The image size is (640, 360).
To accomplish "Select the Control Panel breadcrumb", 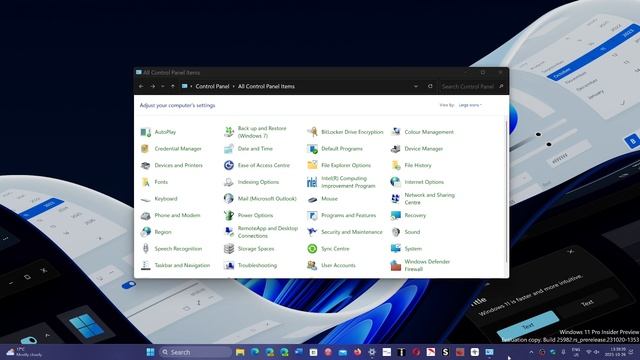I will pyautogui.click(x=212, y=87).
